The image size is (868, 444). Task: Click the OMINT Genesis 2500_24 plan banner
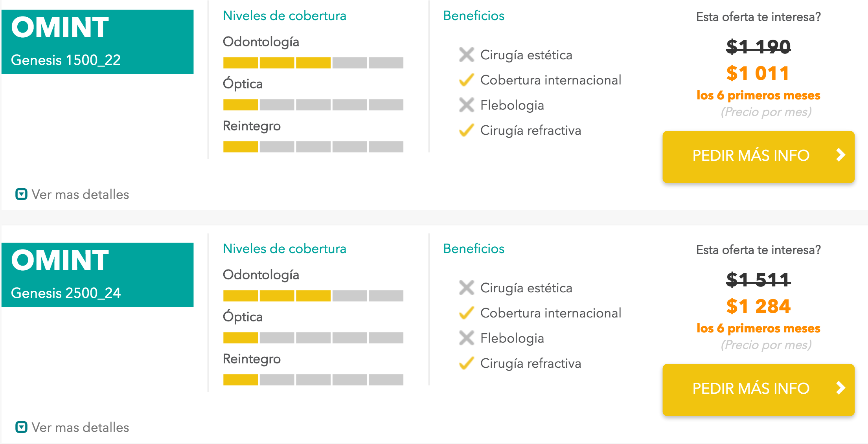97,275
